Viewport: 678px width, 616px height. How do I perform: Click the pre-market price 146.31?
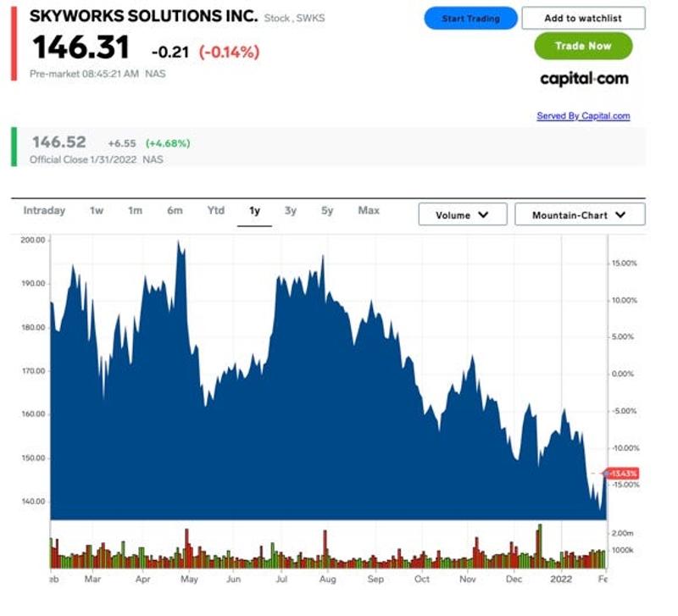point(81,47)
